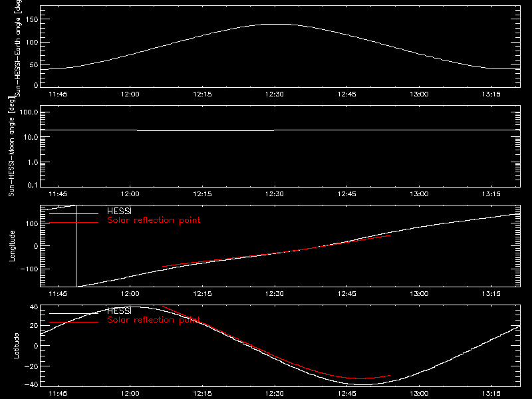Select 100.0 tick label in Moon angle plot

[29, 112]
